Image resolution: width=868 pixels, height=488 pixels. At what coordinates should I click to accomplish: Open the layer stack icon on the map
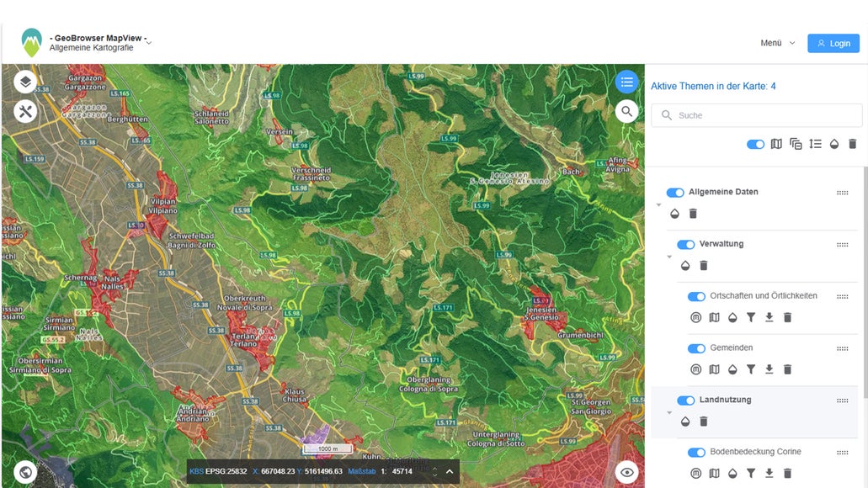coord(24,82)
